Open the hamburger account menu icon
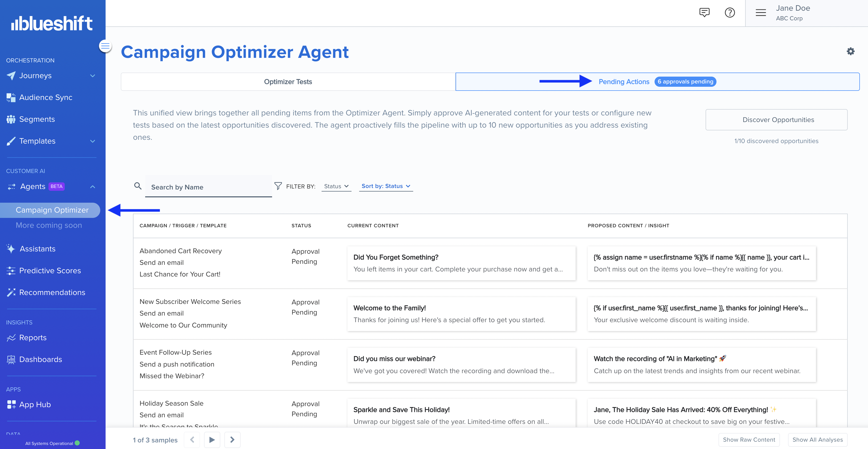 coord(760,13)
